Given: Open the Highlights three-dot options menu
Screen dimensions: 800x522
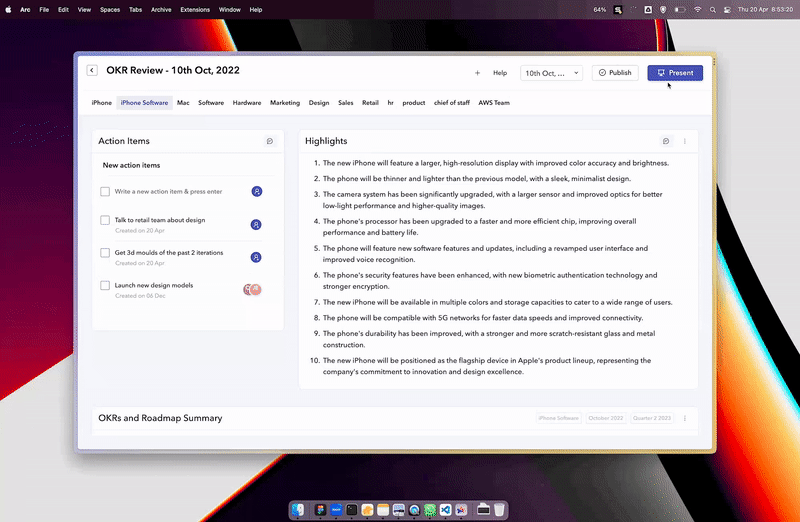Looking at the screenshot, I should click(x=685, y=141).
